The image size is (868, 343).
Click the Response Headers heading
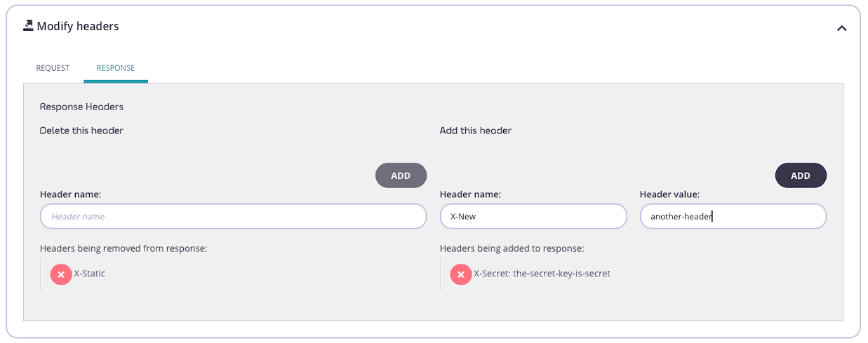pos(81,107)
